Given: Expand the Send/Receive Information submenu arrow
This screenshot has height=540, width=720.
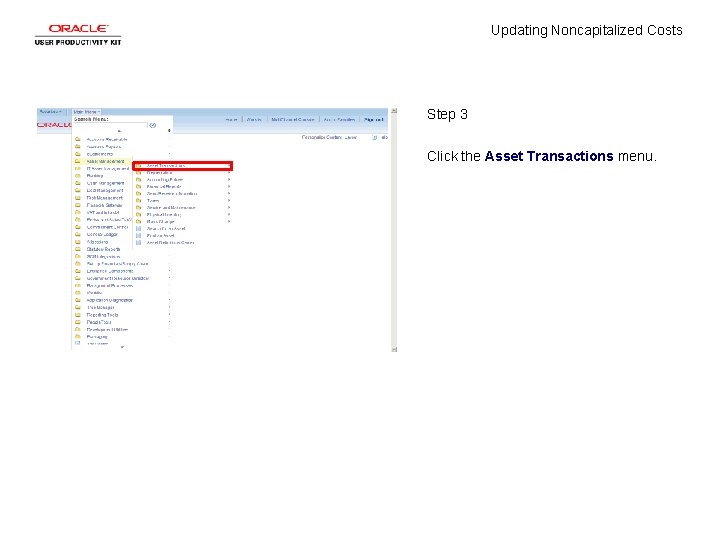Looking at the screenshot, I should 229,193.
